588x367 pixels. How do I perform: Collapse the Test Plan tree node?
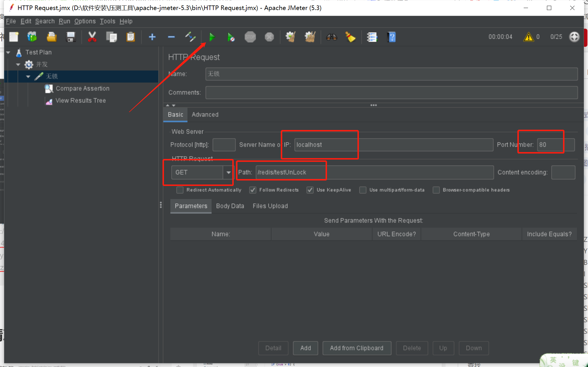[8, 53]
